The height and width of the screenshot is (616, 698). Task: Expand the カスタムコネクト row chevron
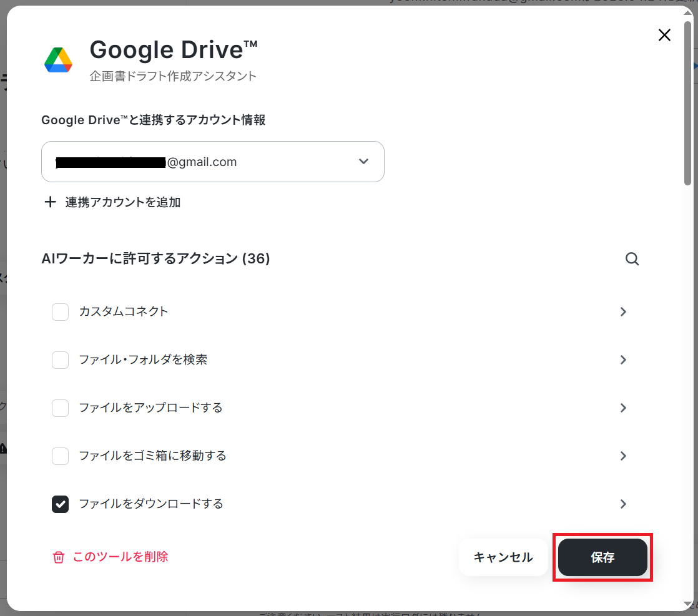(x=623, y=312)
